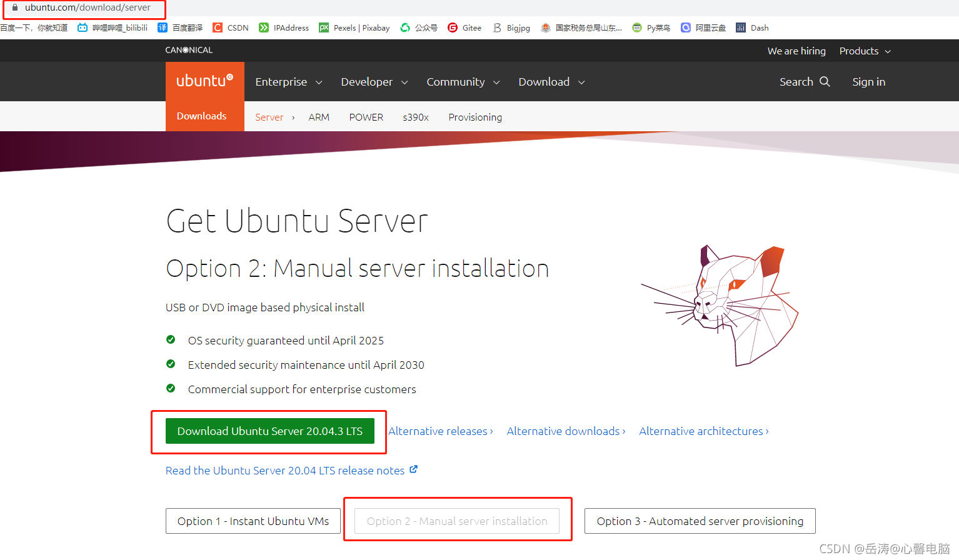Click 'OS security guaranteed until April 2025' text

[x=286, y=341]
